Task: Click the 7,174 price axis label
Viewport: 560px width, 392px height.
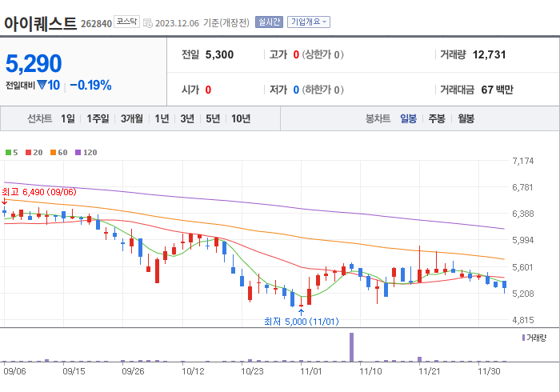Action: [523, 161]
